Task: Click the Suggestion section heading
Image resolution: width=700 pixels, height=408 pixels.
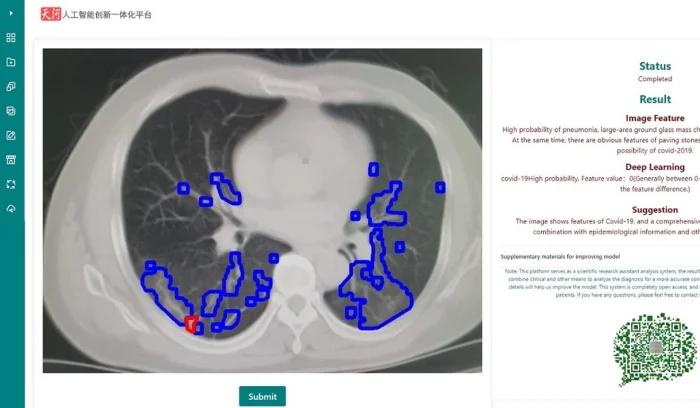Action: (655, 210)
